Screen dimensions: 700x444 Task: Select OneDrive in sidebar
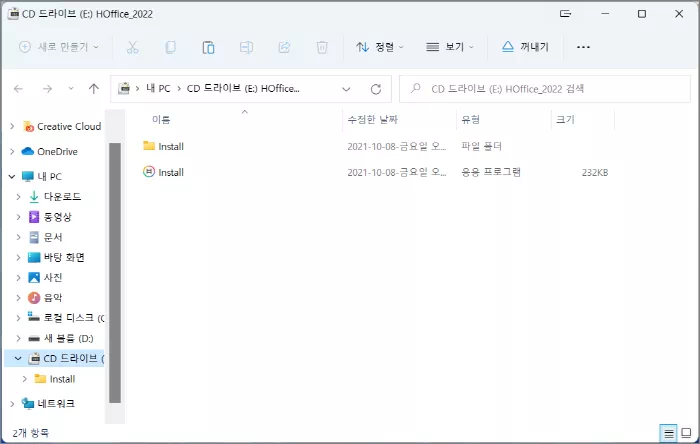coord(57,152)
